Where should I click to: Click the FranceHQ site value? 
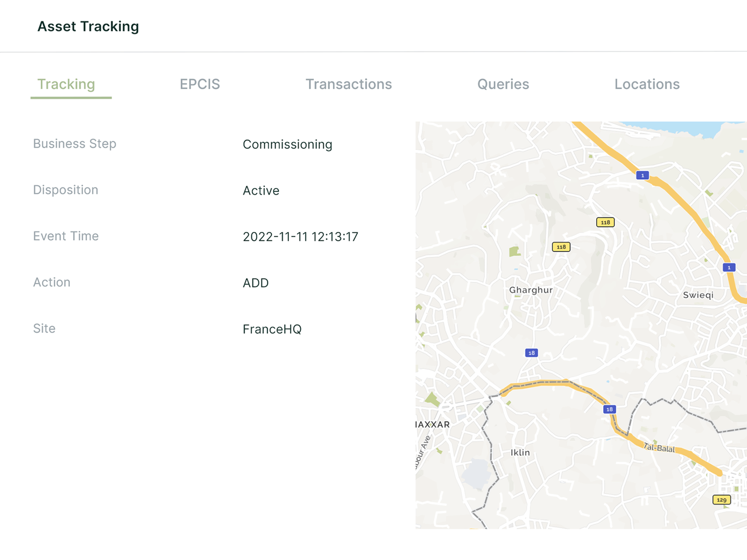coord(272,329)
